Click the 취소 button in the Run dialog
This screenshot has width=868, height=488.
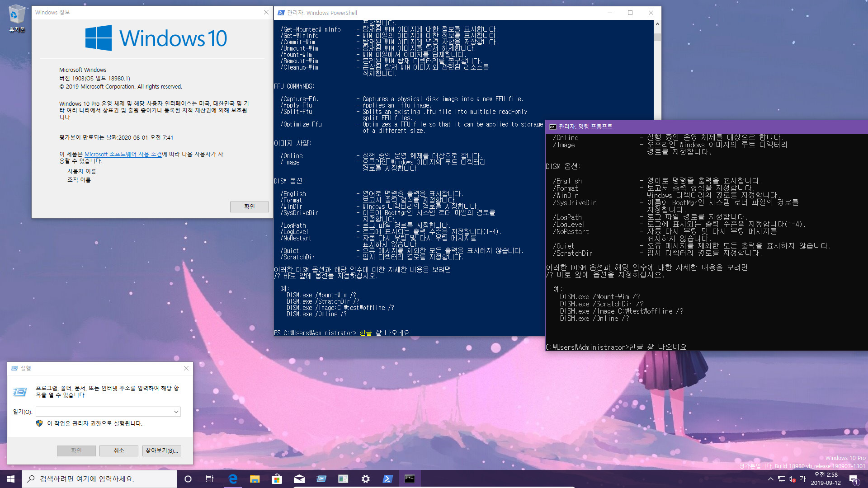119,450
